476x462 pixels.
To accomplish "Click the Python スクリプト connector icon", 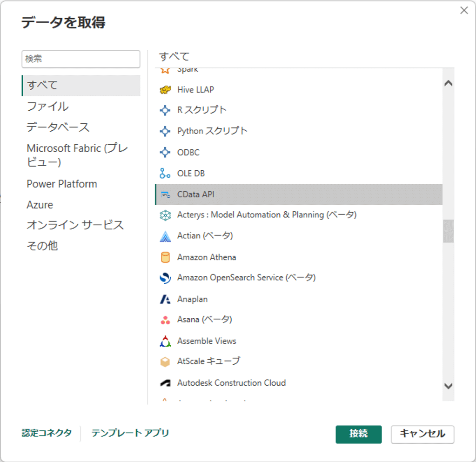I will [165, 131].
